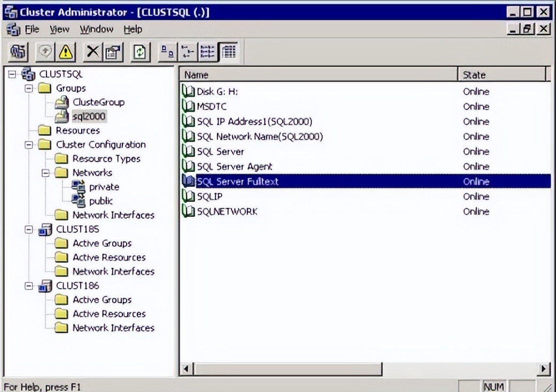Collapse the Groups folder in tree
This screenshot has height=392, width=556.
tap(30, 88)
